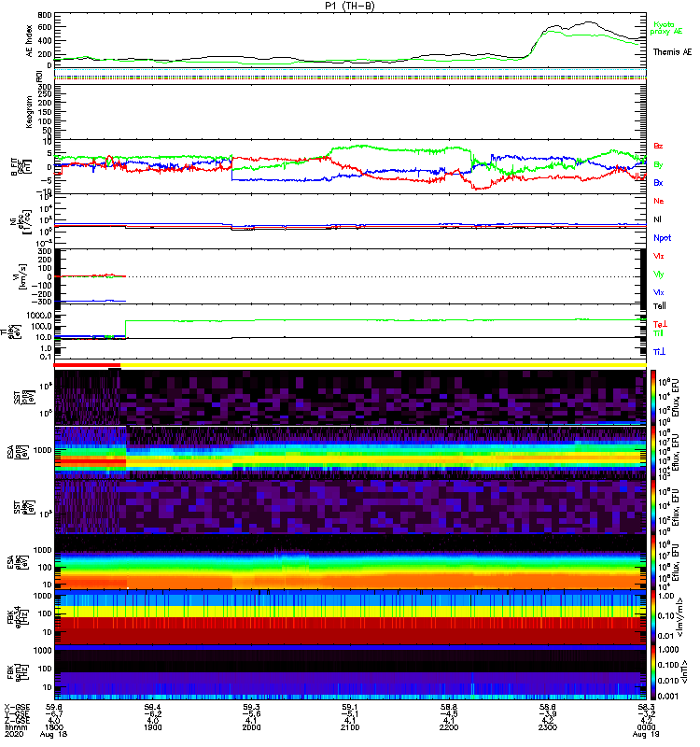This screenshot has height=747, width=700.
Task: Select the black Themis AE legend label
Action: click(672, 52)
